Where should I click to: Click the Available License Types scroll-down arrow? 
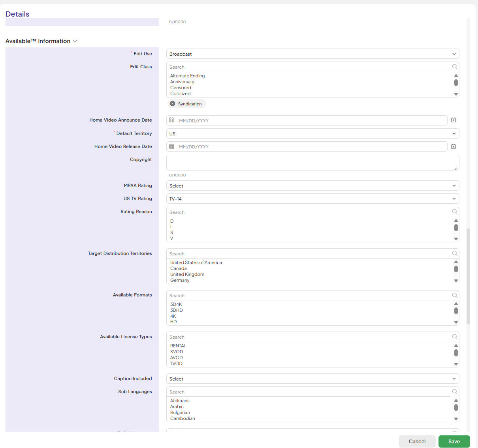456,364
